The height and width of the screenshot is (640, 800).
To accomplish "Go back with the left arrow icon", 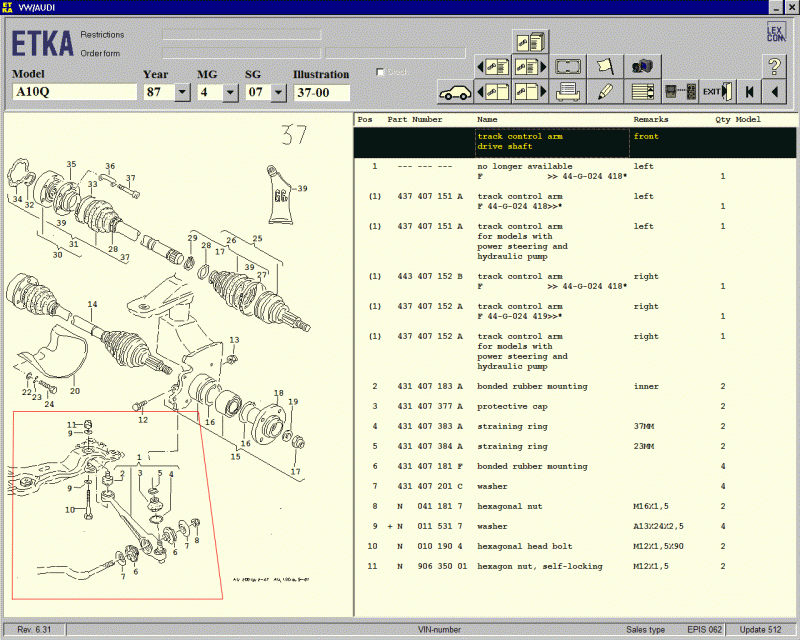I will (774, 92).
